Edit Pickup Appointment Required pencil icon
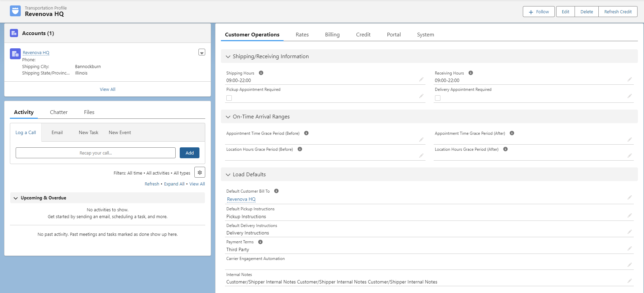644x293 pixels. (421, 96)
